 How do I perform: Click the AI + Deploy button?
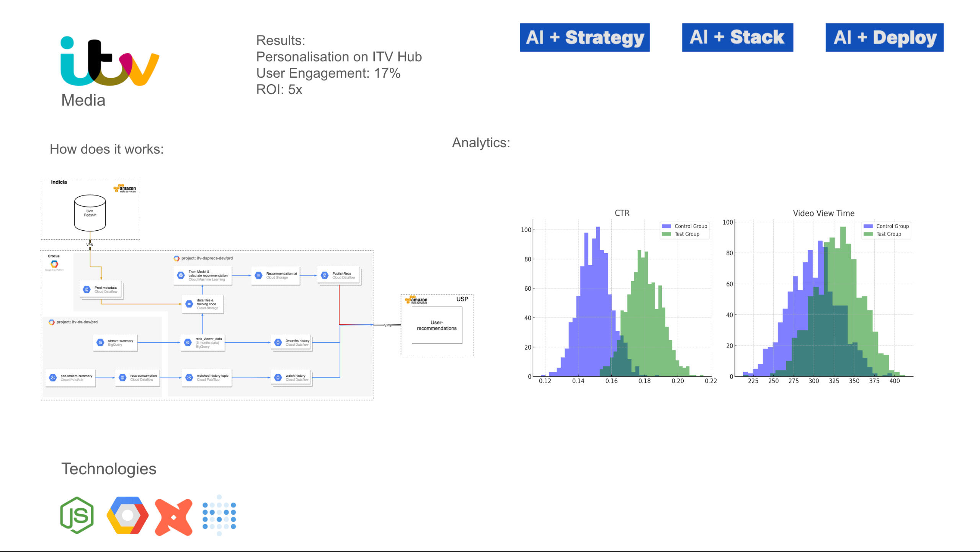point(884,37)
